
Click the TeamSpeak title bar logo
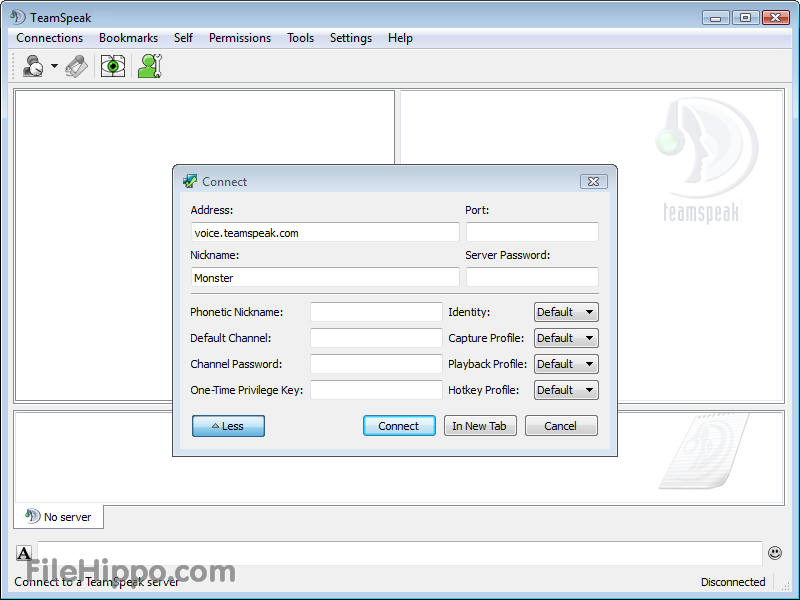tap(18, 17)
